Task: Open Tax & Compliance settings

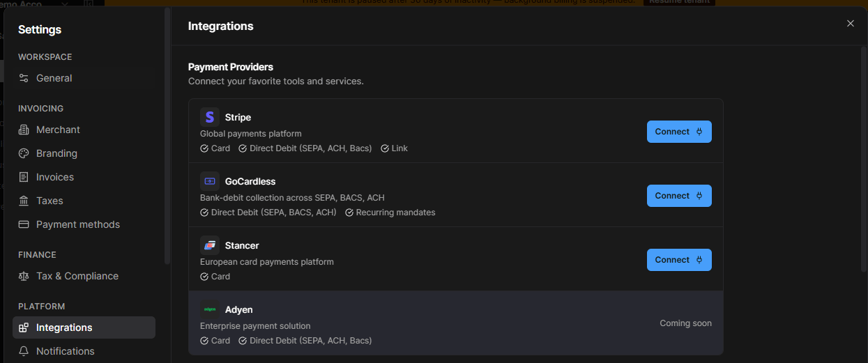Action: click(x=84, y=276)
